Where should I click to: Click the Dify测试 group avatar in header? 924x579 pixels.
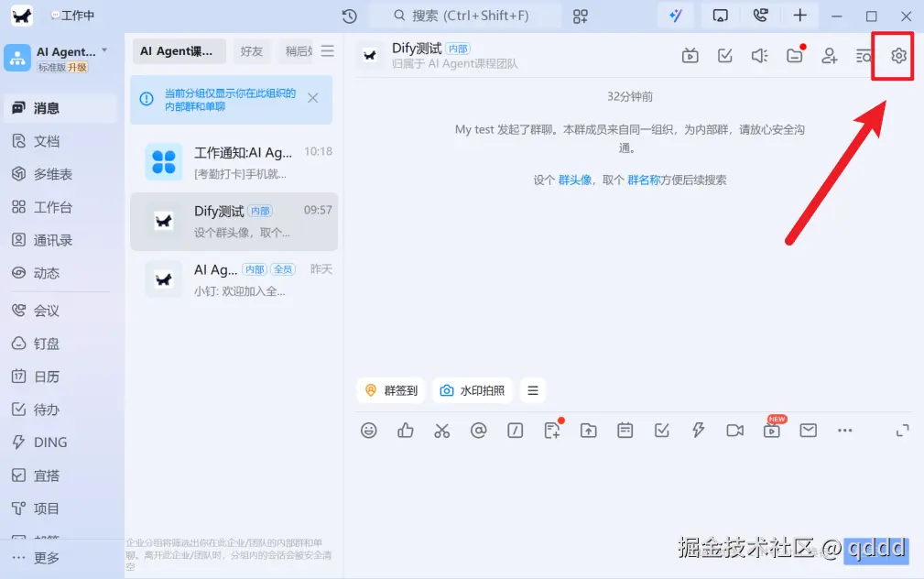[x=370, y=55]
